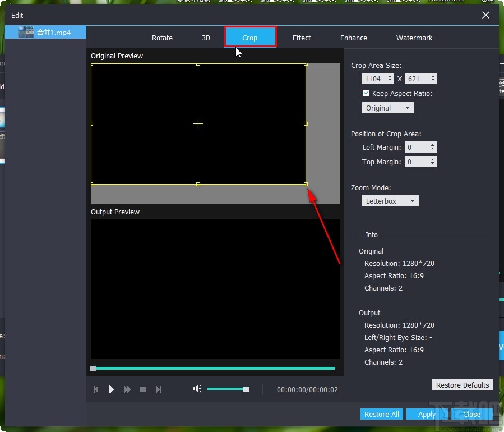
Task: Click the Output Preview video area
Action: (x=215, y=289)
